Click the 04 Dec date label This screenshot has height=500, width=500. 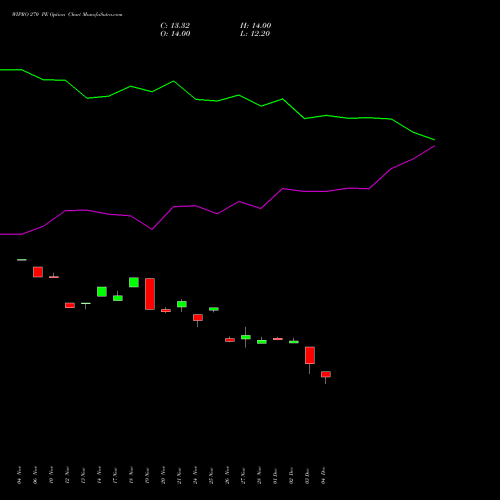point(323,475)
